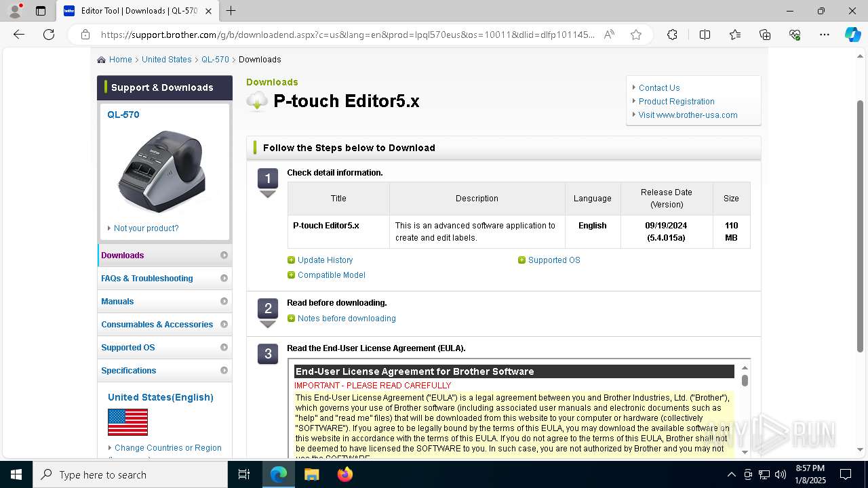Viewport: 868px width, 488px height.
Task: Open Supported OS sidebar item
Action: click(165, 348)
